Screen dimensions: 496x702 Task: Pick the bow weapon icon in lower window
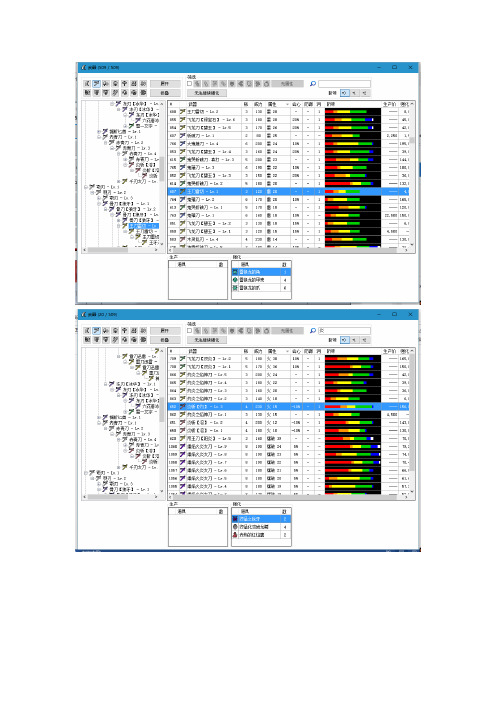143,340
